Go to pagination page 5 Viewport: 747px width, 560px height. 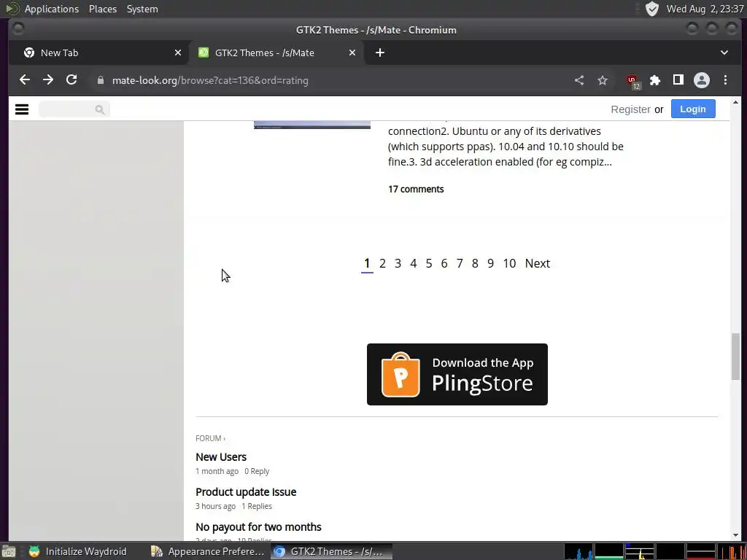point(429,263)
